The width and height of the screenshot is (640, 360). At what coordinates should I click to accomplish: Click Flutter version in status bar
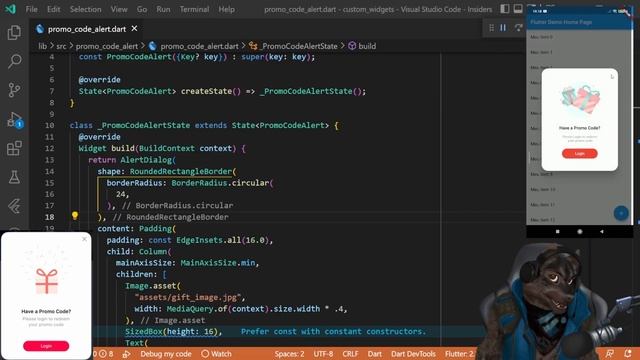pyautogui.click(x=460, y=354)
